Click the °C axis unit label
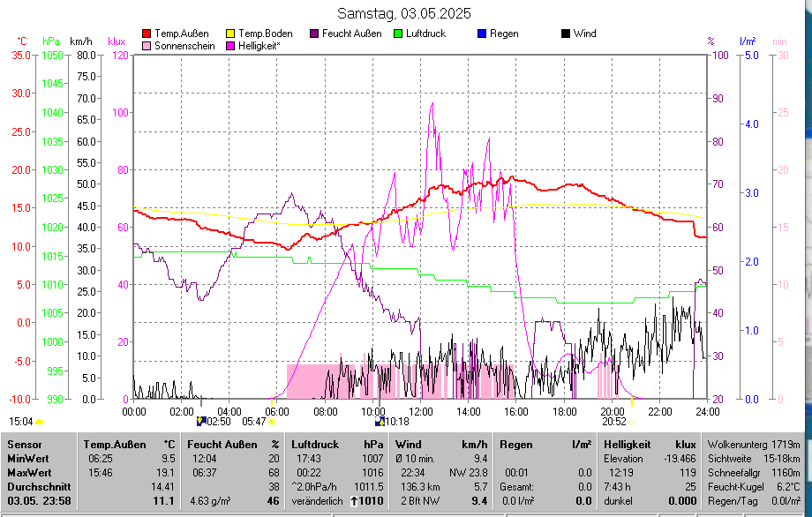Image resolution: width=812 pixels, height=517 pixels. [22, 41]
